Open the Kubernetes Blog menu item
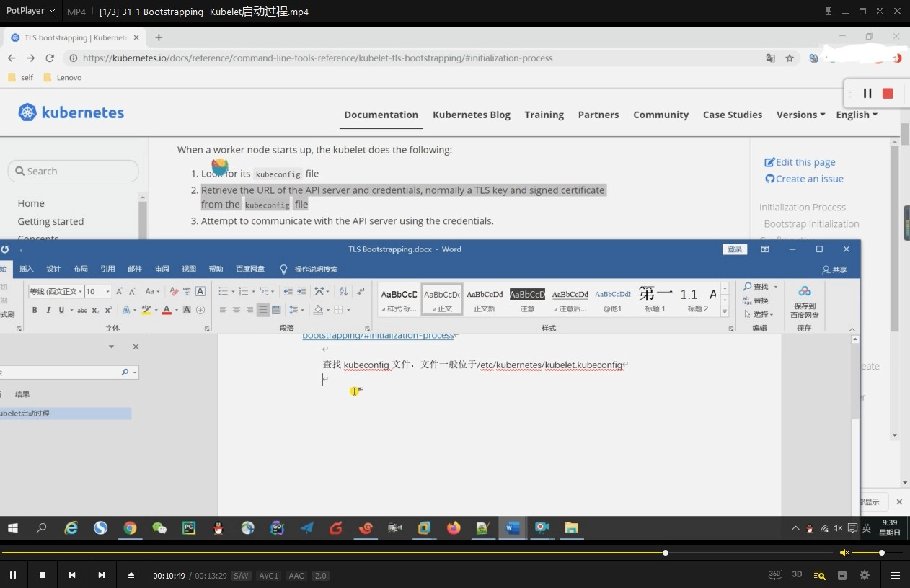This screenshot has height=588, width=910. (472, 114)
